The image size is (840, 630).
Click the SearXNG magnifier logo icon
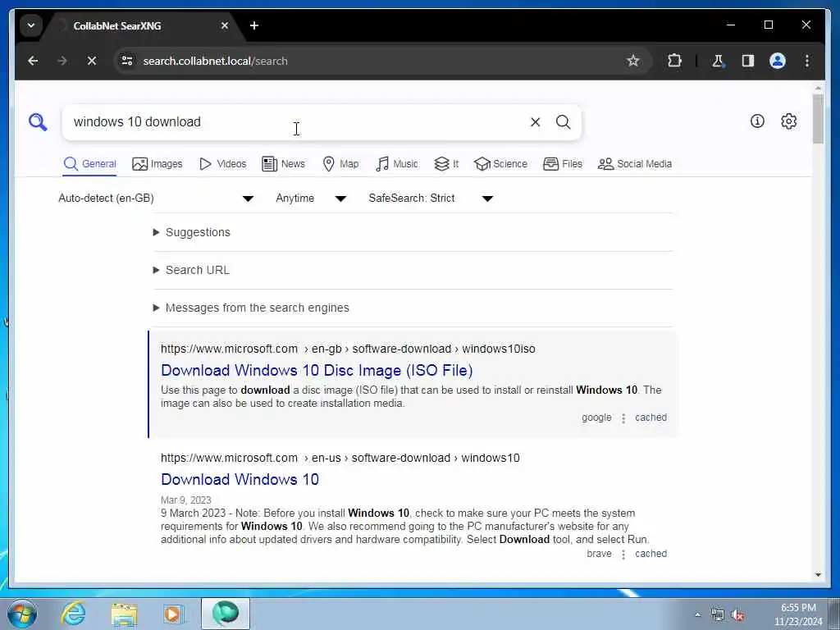[x=38, y=122]
